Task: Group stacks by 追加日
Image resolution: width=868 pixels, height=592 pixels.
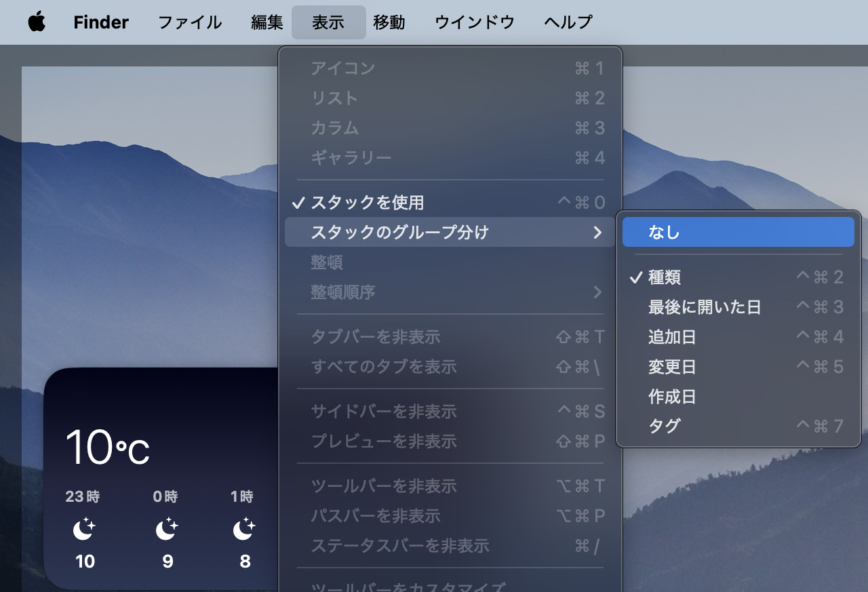Action: click(672, 337)
